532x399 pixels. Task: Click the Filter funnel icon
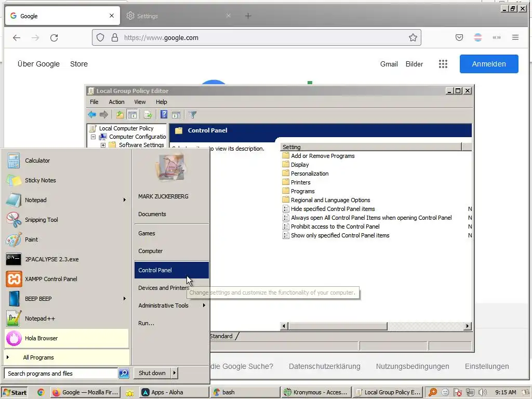click(x=193, y=115)
